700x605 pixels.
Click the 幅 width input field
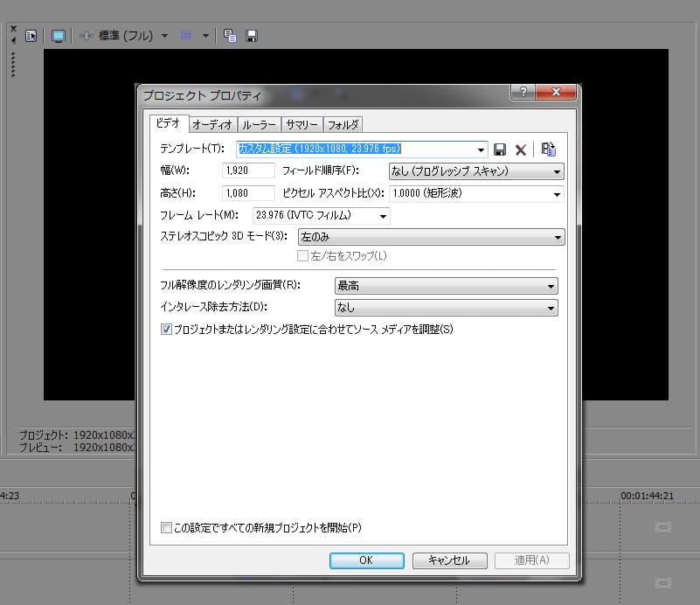click(249, 171)
